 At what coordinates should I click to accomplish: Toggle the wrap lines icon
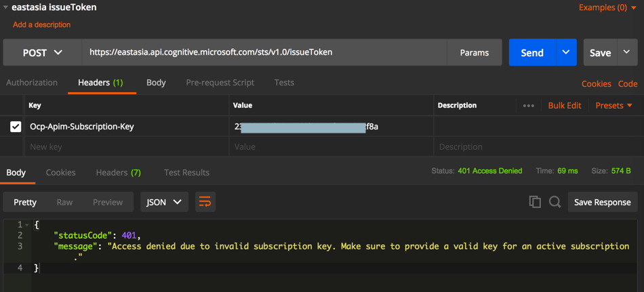click(x=205, y=202)
